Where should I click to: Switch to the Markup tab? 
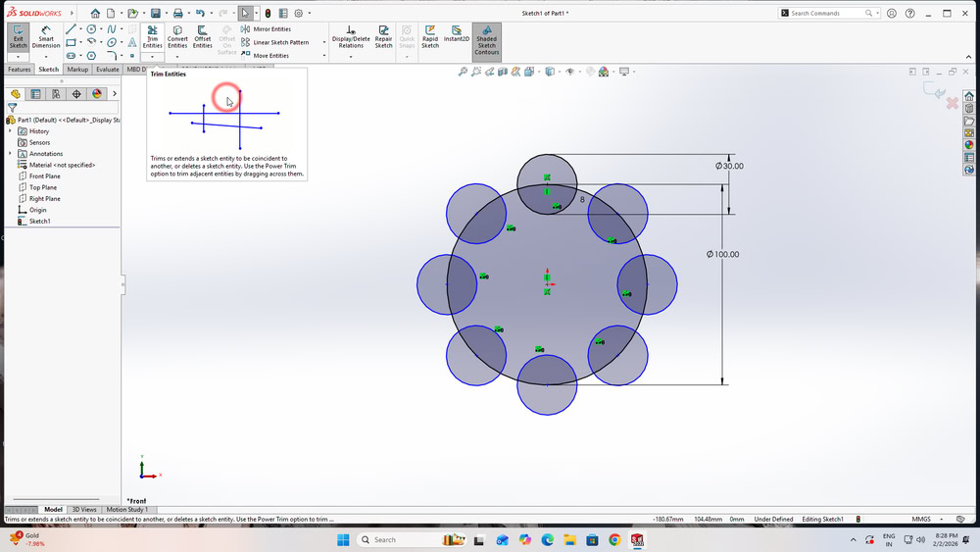[77, 70]
